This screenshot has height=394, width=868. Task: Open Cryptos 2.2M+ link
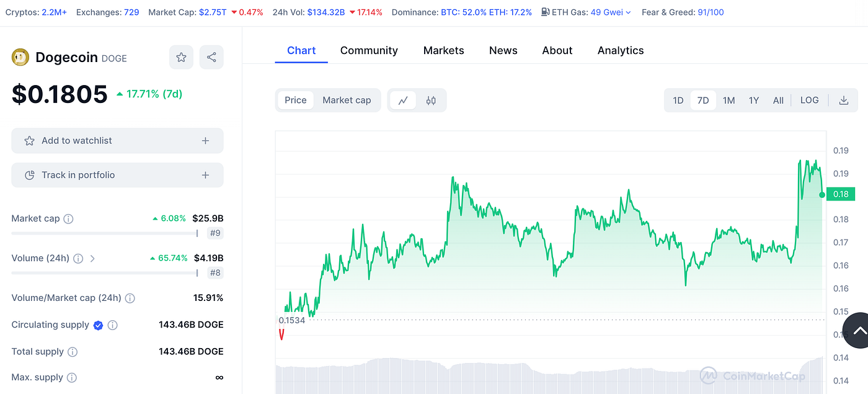click(54, 12)
